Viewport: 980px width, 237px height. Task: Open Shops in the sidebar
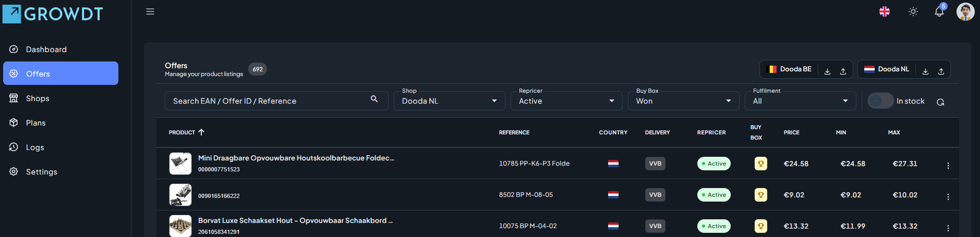pyautogui.click(x=61, y=98)
